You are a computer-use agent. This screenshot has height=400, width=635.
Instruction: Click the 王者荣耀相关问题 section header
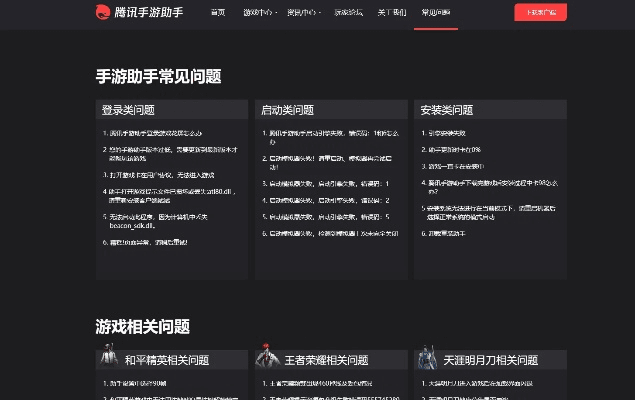pyautogui.click(x=331, y=360)
